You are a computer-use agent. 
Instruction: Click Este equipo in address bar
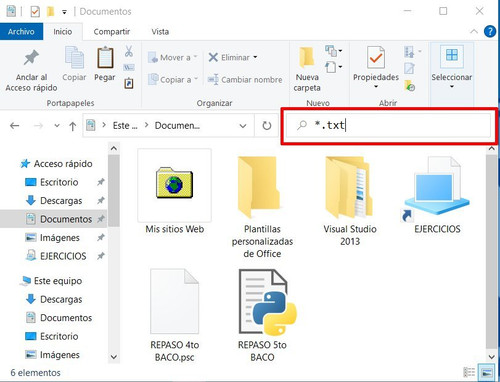(125, 126)
